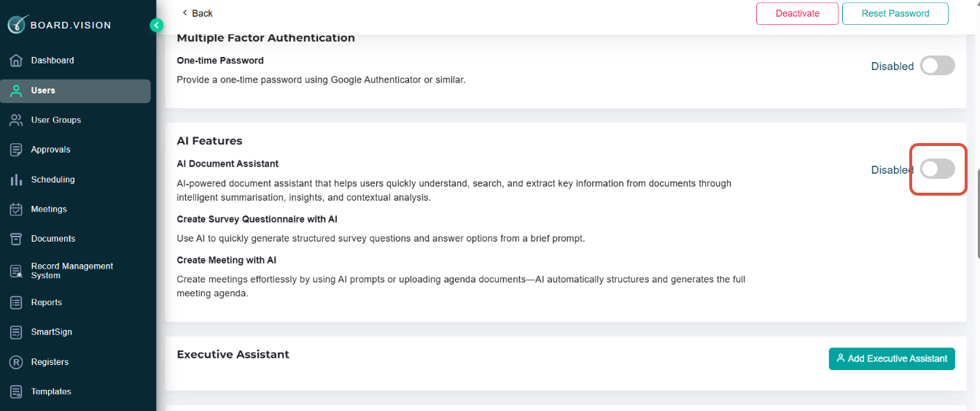The image size is (980, 411).
Task: Collapse the sidebar with green arrow
Action: coord(156,26)
